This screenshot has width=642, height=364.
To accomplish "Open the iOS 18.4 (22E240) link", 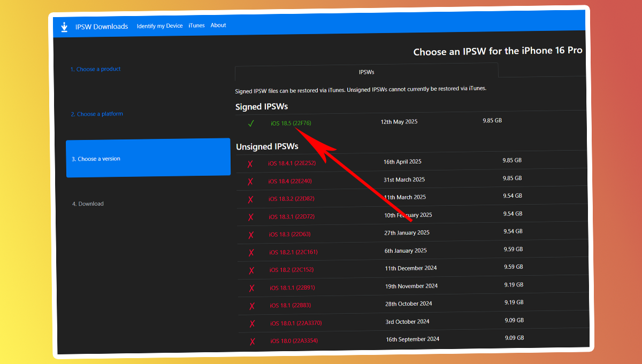I will pyautogui.click(x=290, y=181).
